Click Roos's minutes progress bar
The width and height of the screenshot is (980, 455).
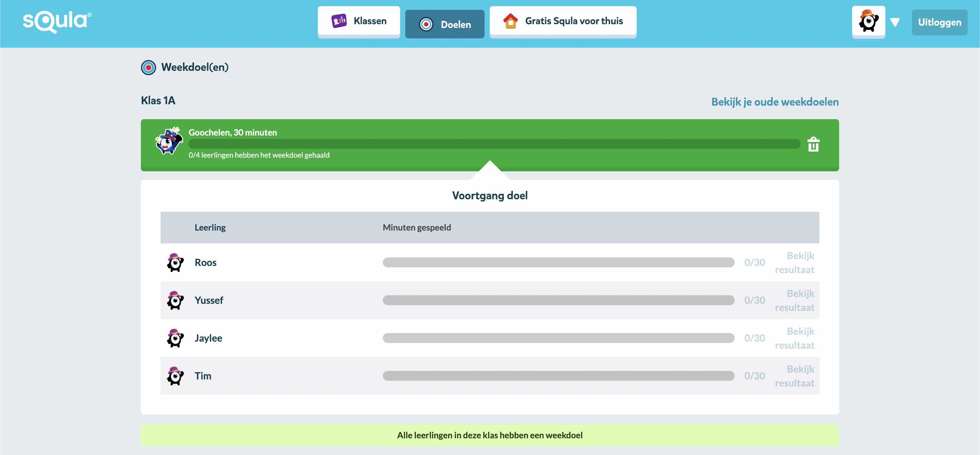[558, 262]
